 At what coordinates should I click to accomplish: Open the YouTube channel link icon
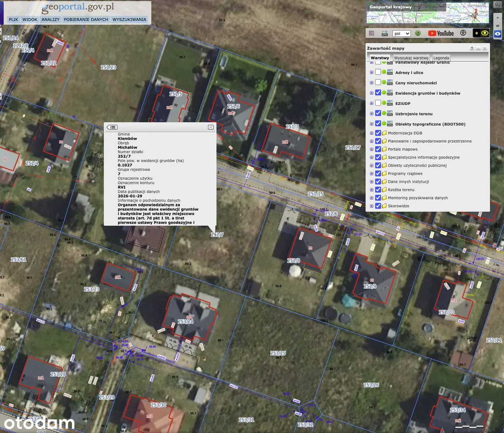pyautogui.click(x=441, y=33)
